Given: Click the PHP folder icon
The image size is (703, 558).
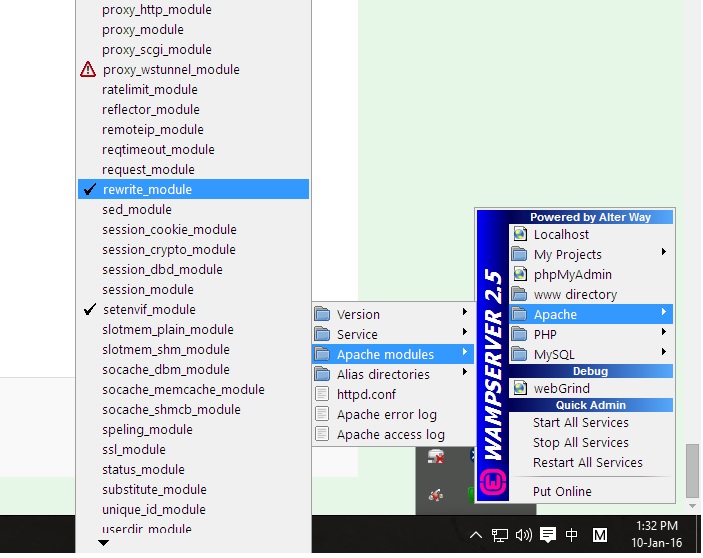Looking at the screenshot, I should click(x=520, y=334).
